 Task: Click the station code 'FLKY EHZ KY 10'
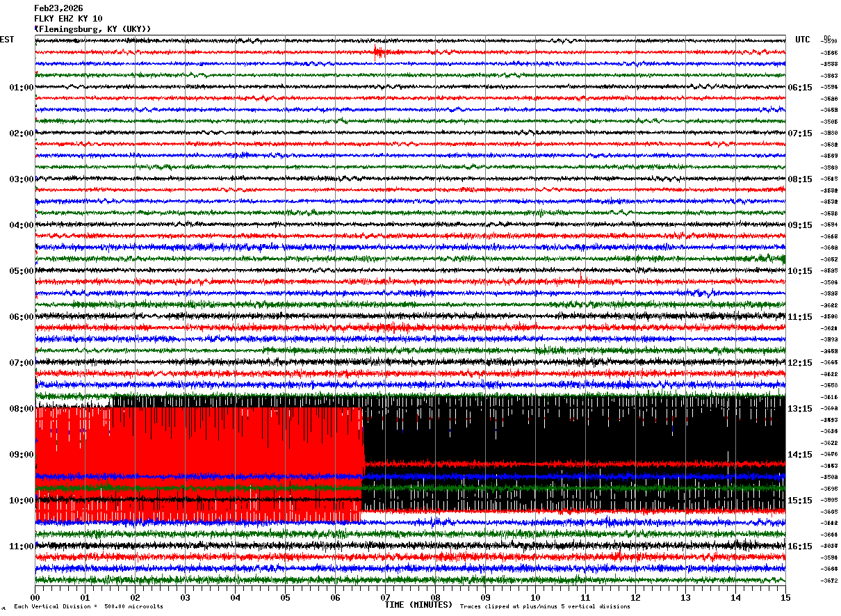(68, 19)
